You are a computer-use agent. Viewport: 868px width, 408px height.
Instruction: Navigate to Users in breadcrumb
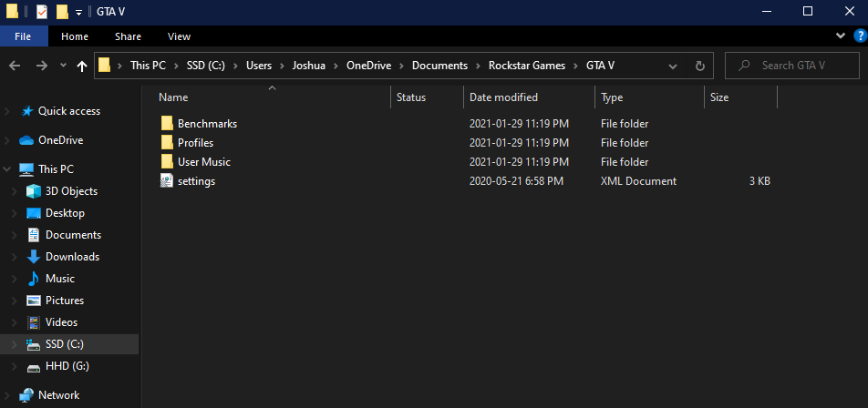(259, 66)
